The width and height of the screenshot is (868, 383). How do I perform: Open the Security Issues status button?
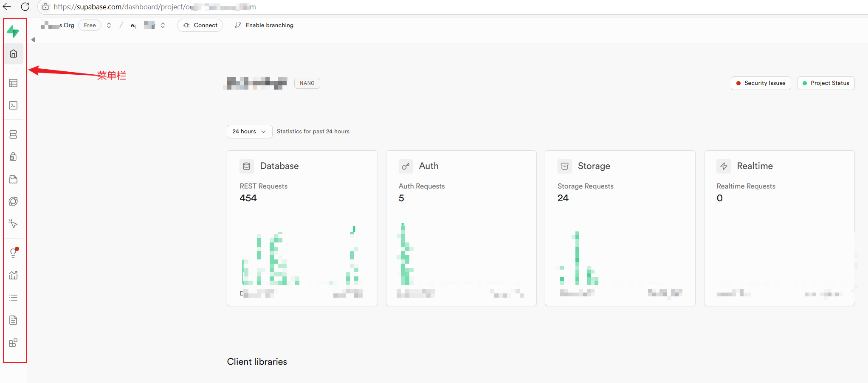tap(761, 83)
